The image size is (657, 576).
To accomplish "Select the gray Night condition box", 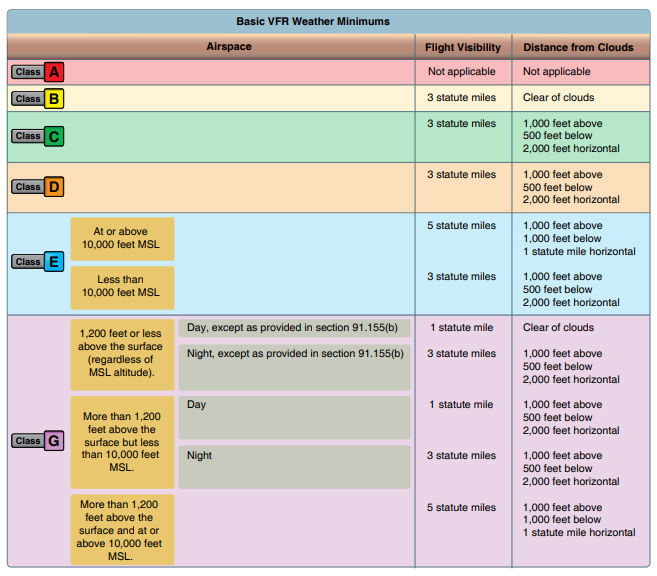I will coord(295,467).
